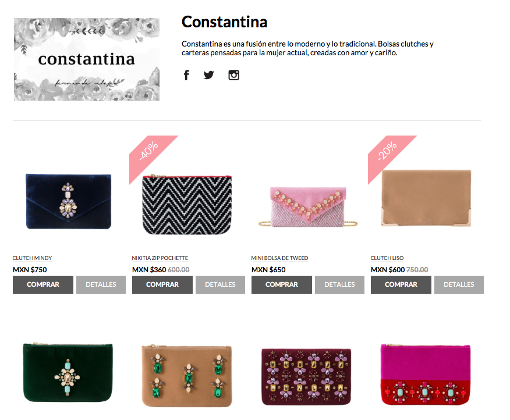The image size is (510, 420).
Task: Buy the Clutch Liso via Comprar
Action: click(x=401, y=285)
